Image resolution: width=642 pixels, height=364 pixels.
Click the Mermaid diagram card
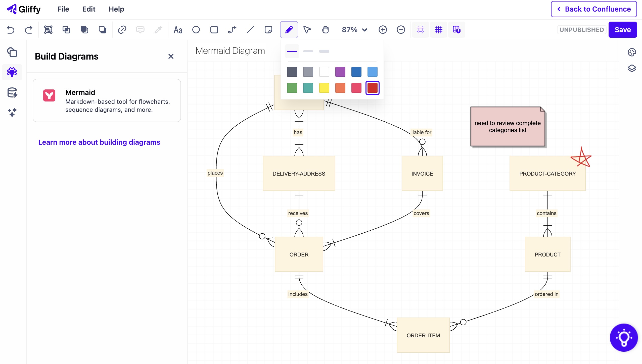click(x=107, y=100)
